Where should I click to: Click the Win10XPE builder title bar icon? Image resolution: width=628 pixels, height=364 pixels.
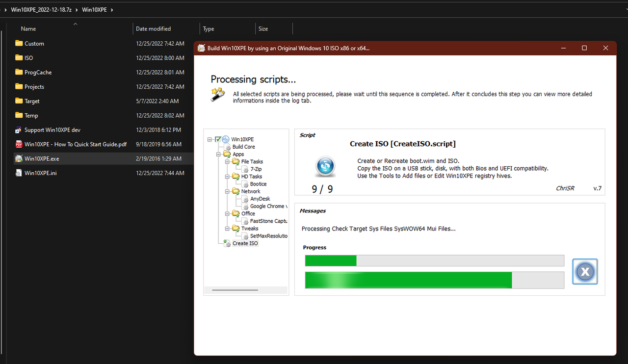201,48
